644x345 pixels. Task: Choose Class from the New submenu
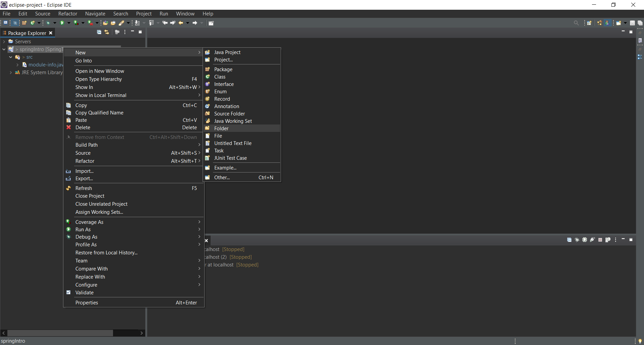(x=242, y=77)
